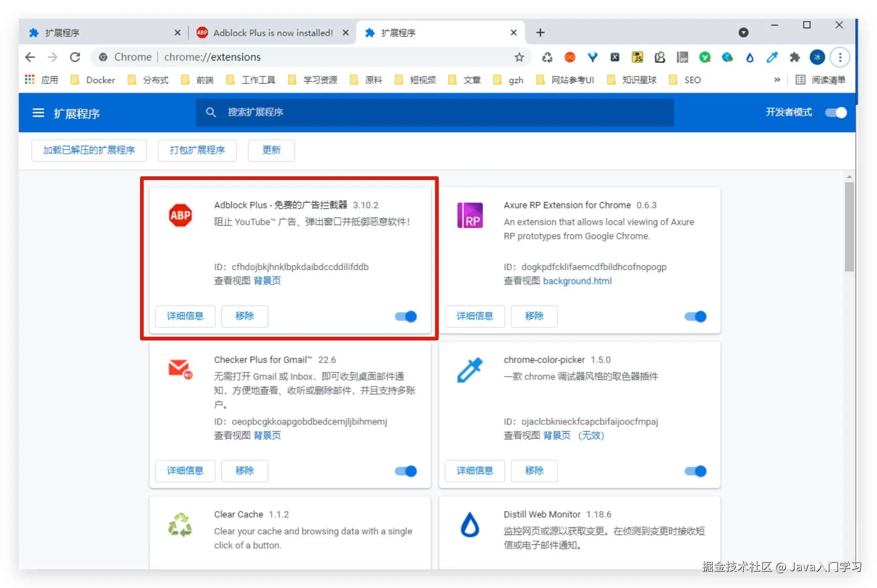Click 移除 for chrome-color-picker

[534, 471]
